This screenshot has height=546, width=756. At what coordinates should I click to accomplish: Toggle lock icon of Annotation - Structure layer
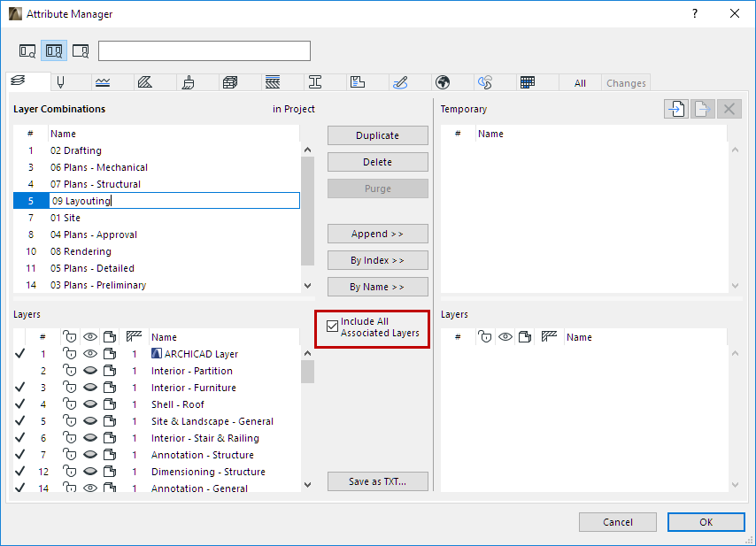(x=70, y=455)
